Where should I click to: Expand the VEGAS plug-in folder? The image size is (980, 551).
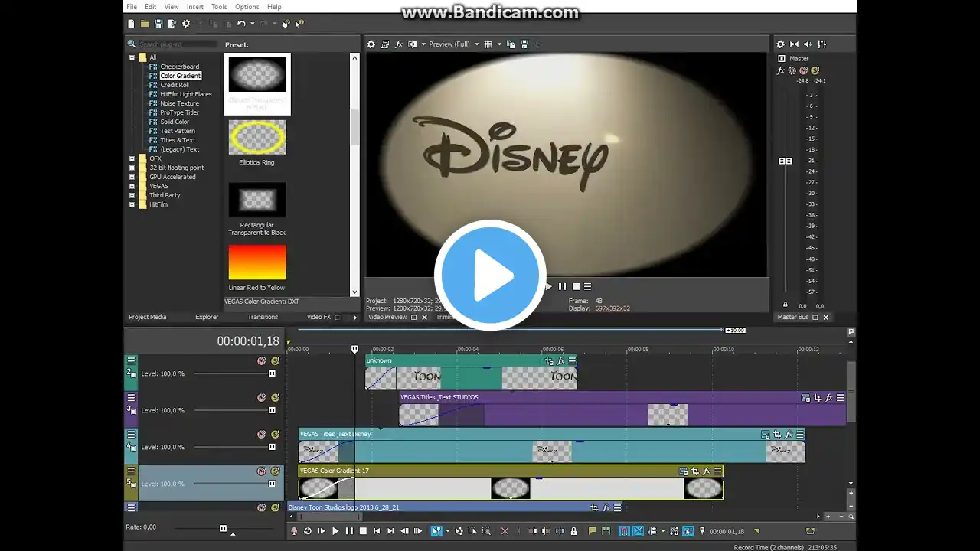(x=132, y=186)
